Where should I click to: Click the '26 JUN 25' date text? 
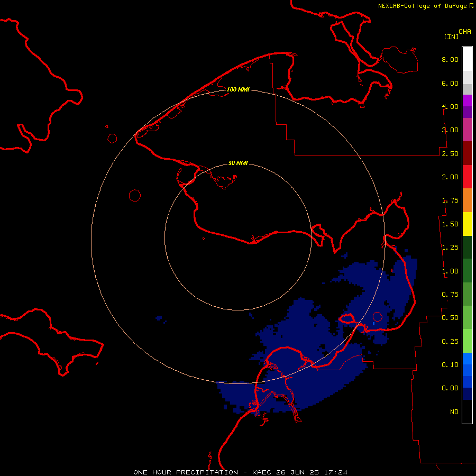click(298, 472)
